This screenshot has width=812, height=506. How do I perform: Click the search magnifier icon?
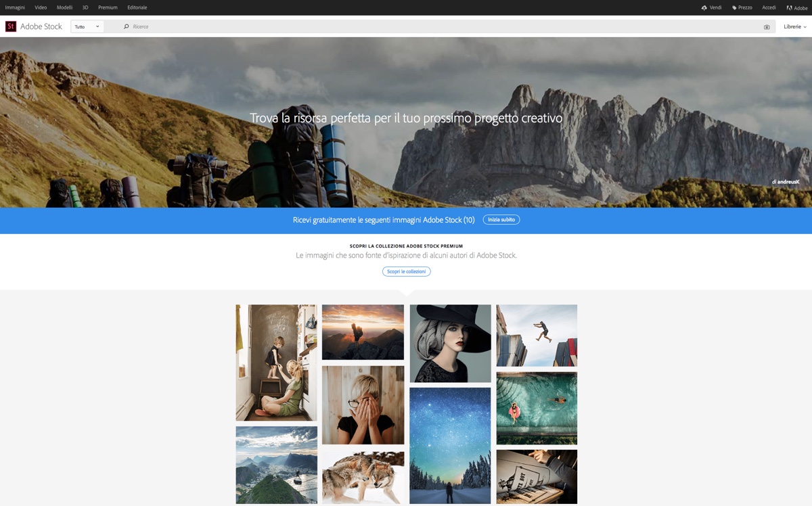(125, 26)
